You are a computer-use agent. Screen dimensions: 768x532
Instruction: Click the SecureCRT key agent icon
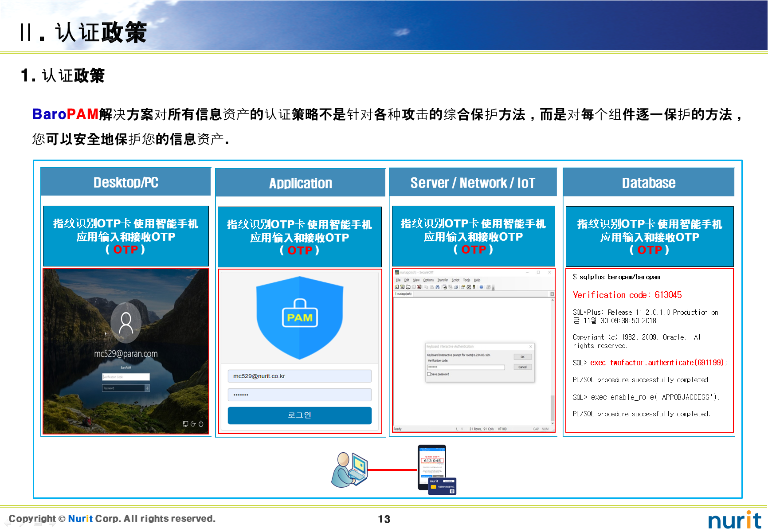coord(474,287)
